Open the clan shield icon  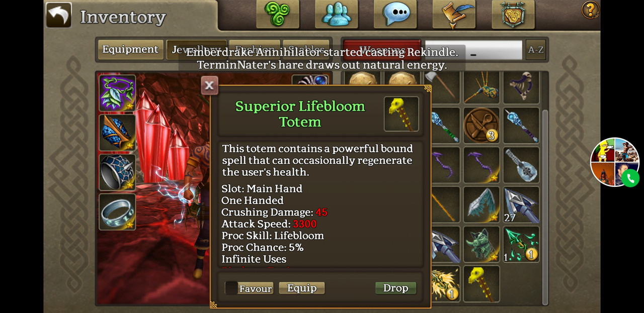pos(513,14)
